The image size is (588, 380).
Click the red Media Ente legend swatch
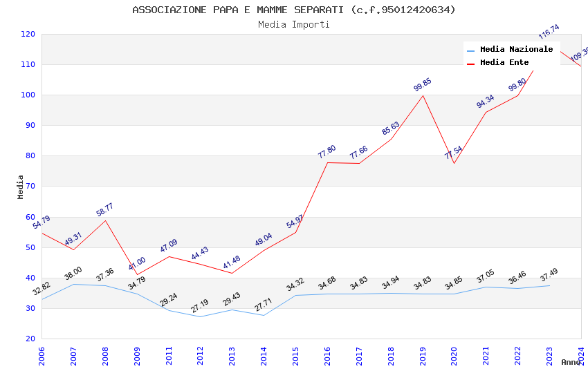point(470,64)
